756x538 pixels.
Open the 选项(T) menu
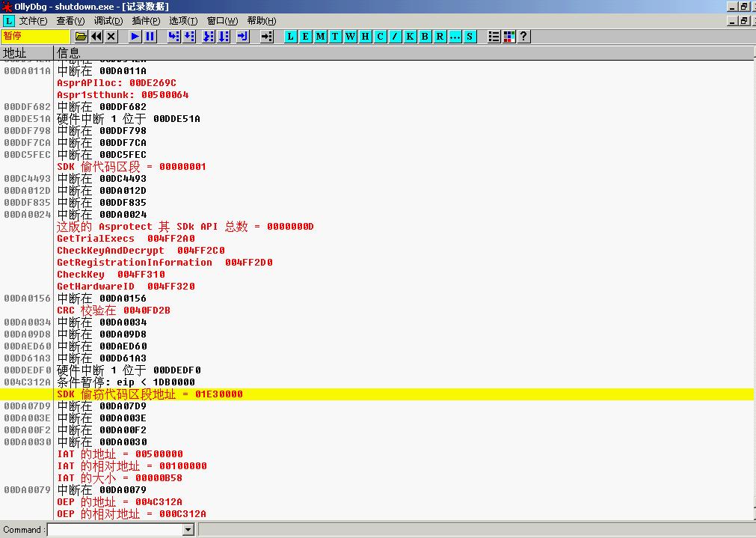(x=183, y=21)
